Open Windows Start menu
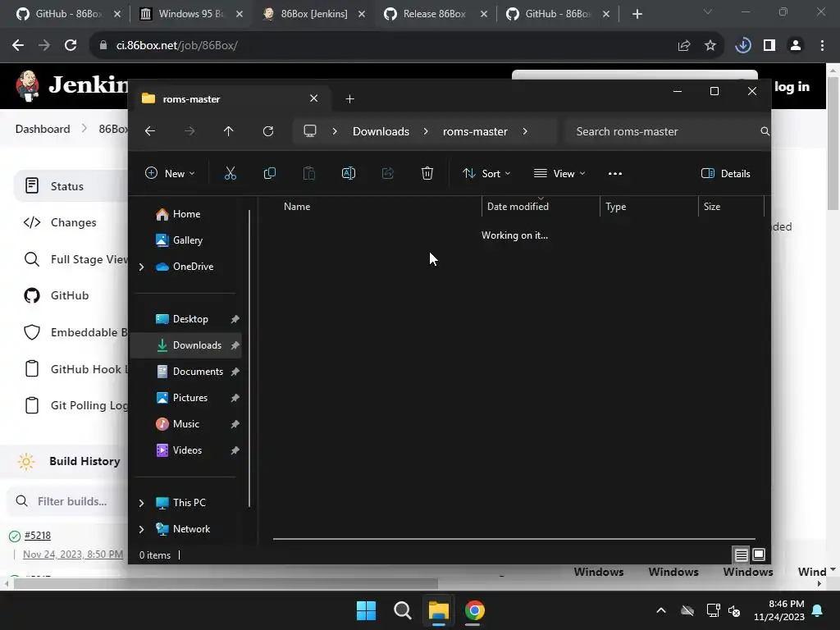840x630 pixels. click(x=367, y=610)
